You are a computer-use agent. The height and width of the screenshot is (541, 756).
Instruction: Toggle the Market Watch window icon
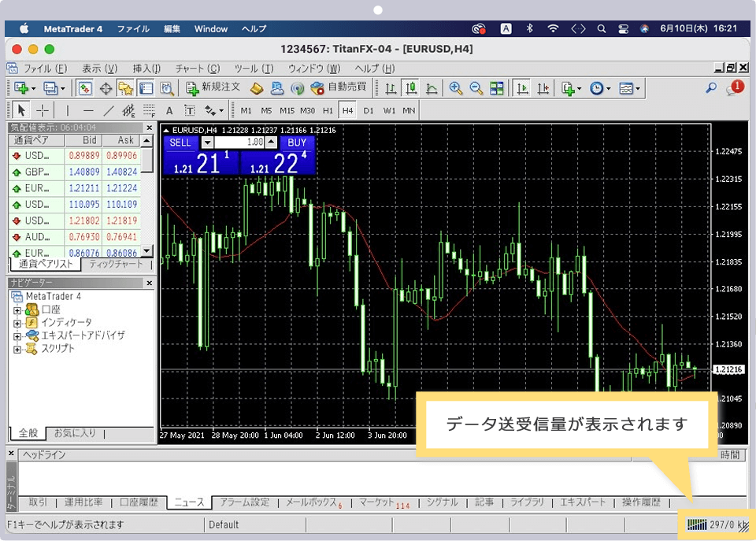[x=85, y=88]
